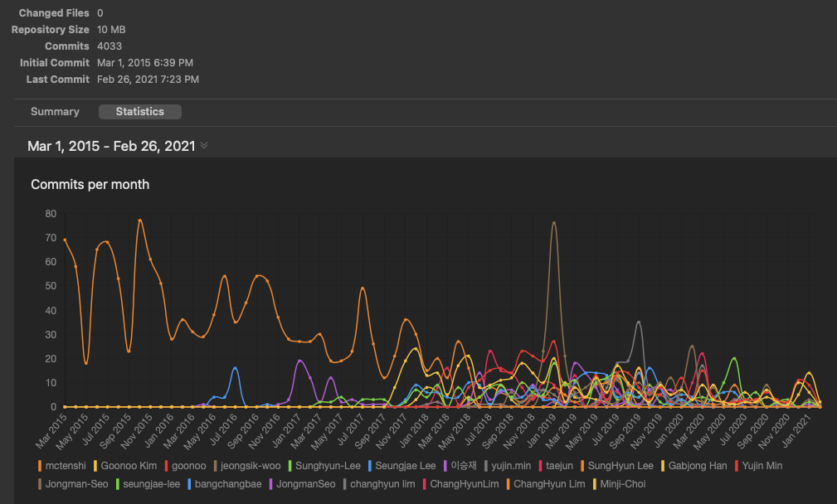This screenshot has height=504, width=837.
Task: Select the 이승재 legend entry
Action: [x=460, y=466]
